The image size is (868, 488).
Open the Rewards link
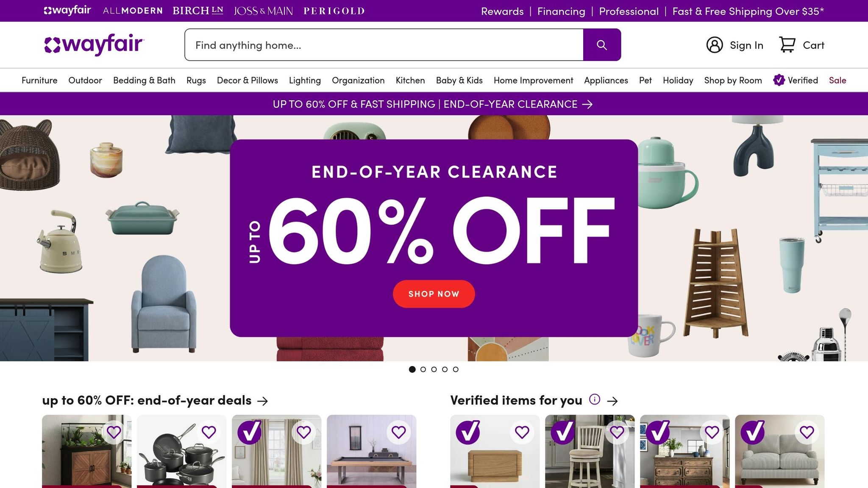click(x=502, y=11)
